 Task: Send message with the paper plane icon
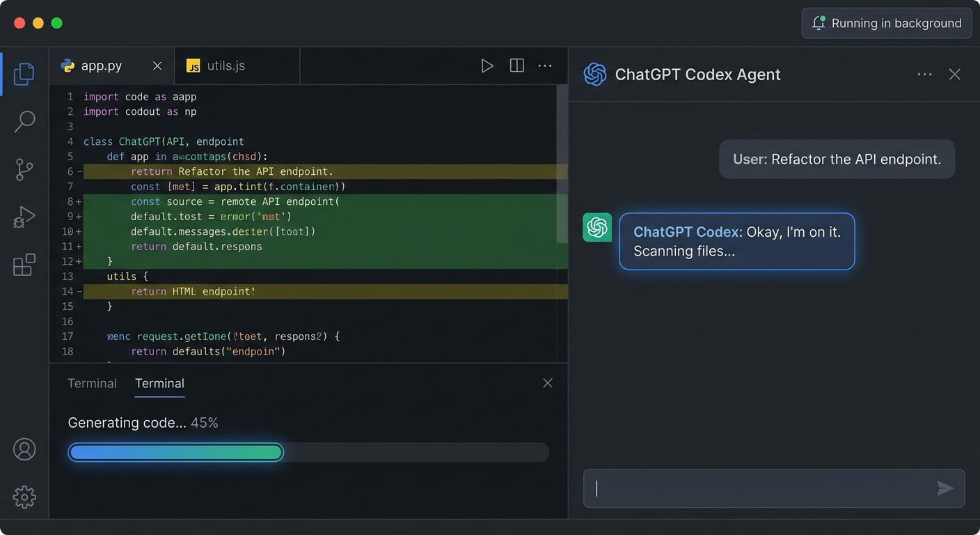pyautogui.click(x=945, y=488)
